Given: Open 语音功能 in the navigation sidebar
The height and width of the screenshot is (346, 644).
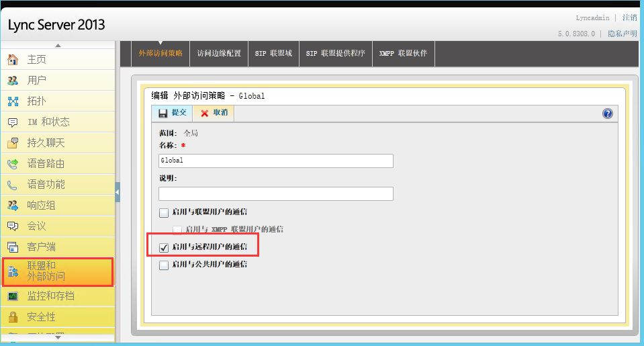Looking at the screenshot, I should tap(58, 185).
